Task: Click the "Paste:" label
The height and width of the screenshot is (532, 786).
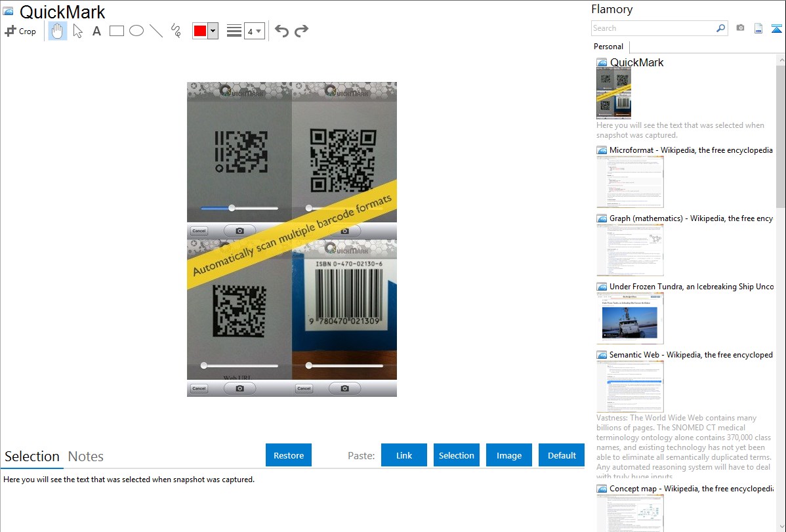Action: coord(362,456)
